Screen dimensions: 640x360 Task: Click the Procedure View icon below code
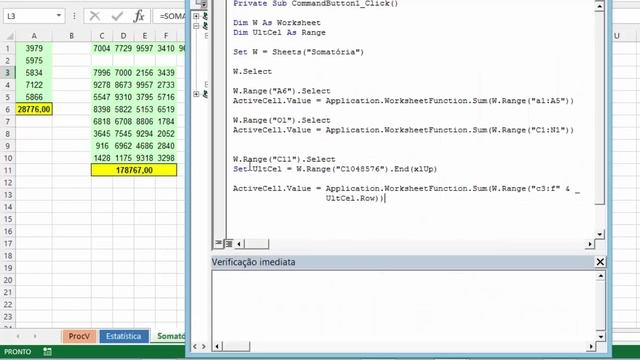point(219,243)
